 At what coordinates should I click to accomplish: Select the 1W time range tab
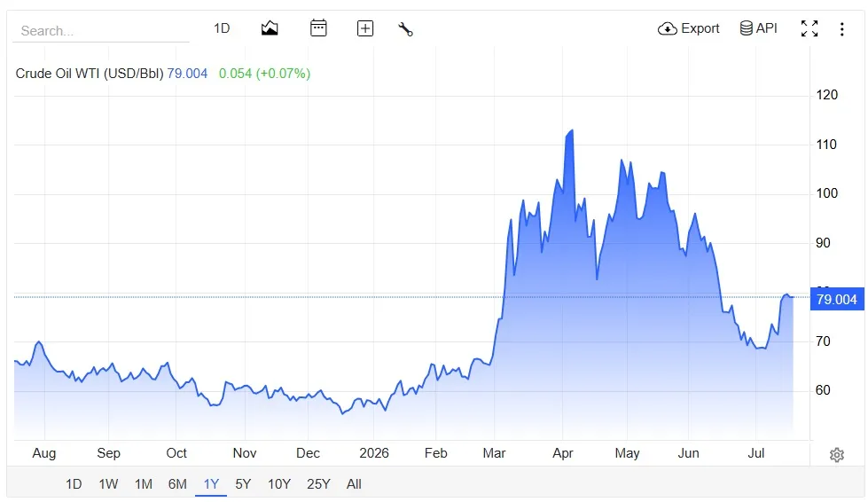[108, 484]
